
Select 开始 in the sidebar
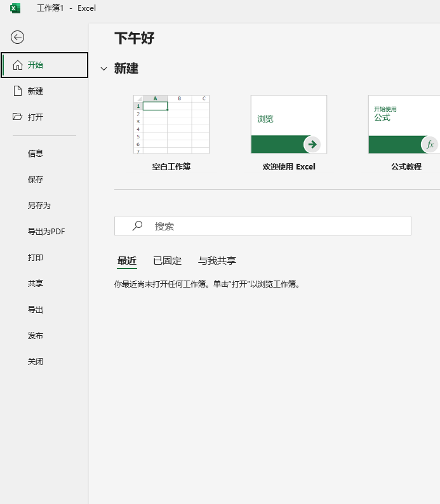click(x=44, y=65)
